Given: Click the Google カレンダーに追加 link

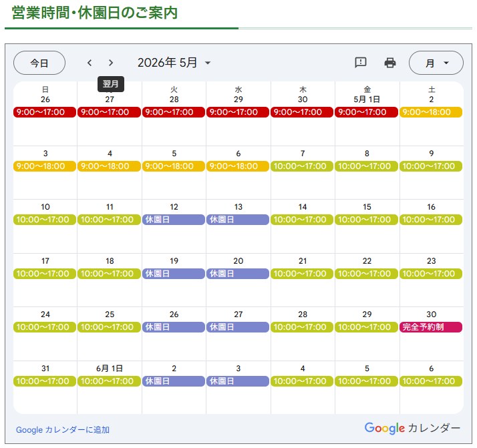Looking at the screenshot, I should click(x=63, y=430).
